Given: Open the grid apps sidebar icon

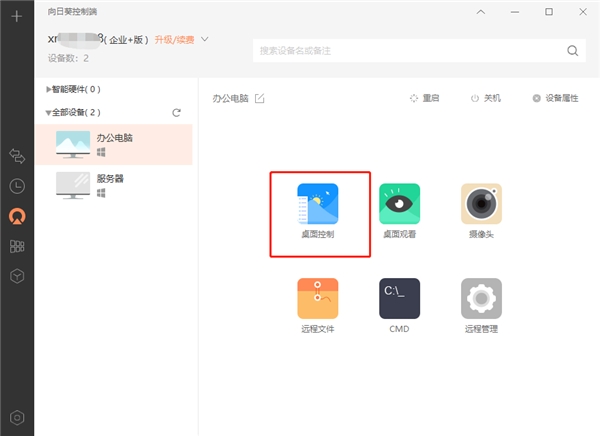Looking at the screenshot, I should point(17,247).
